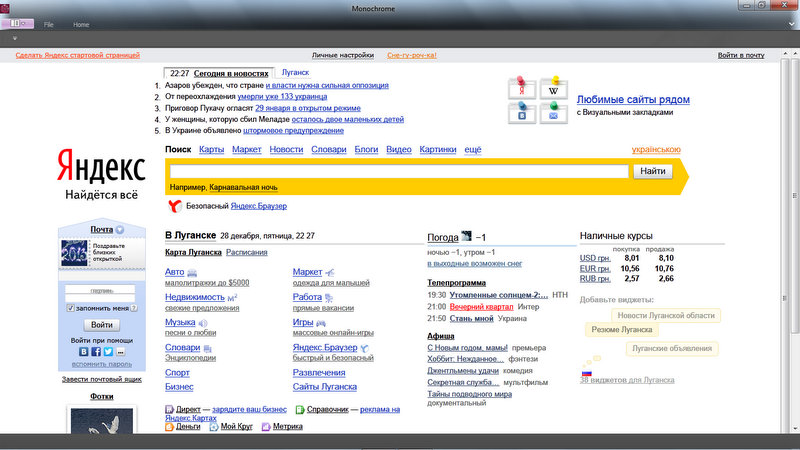800x450 pixels.
Task: Sign in with the Facebook icon
Action: click(96, 352)
